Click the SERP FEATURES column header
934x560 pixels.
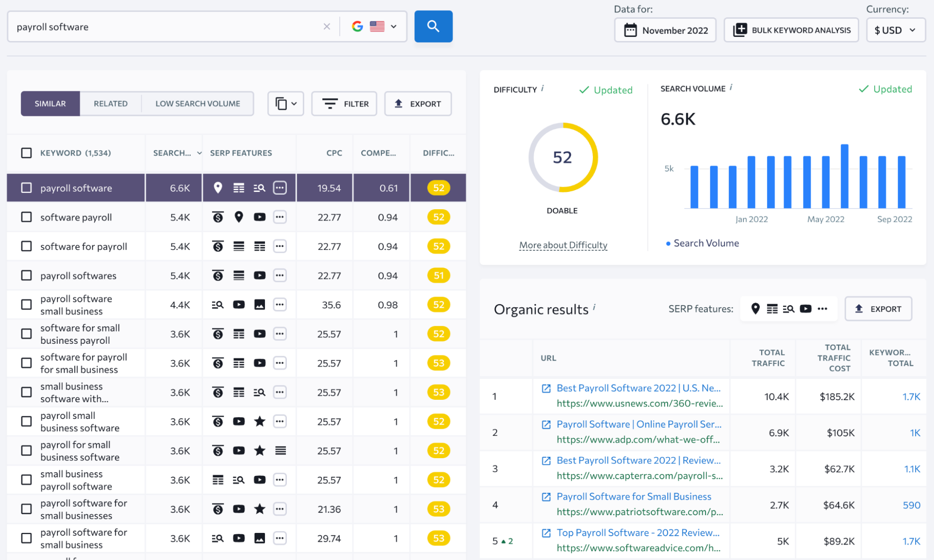point(241,153)
